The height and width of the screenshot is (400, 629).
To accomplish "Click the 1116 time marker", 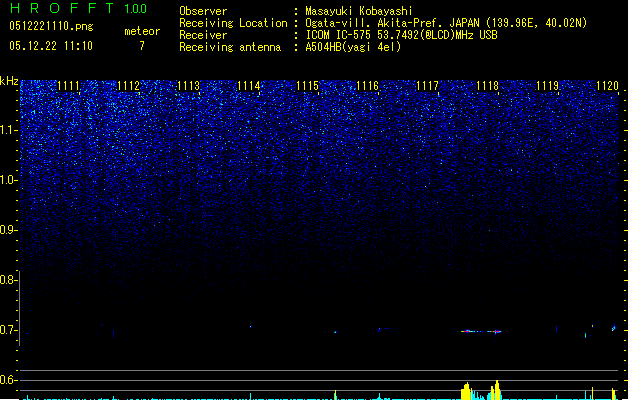I will 367,86.
